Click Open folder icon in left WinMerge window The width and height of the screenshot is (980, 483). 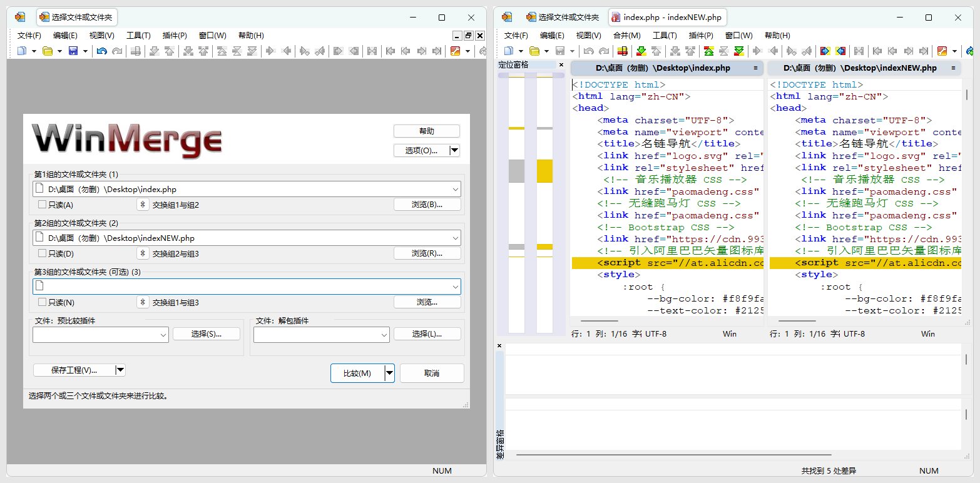click(x=48, y=51)
